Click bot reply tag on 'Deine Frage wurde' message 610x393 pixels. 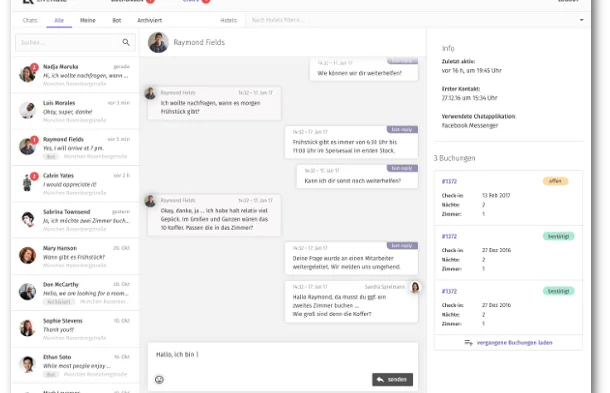pyautogui.click(x=402, y=246)
